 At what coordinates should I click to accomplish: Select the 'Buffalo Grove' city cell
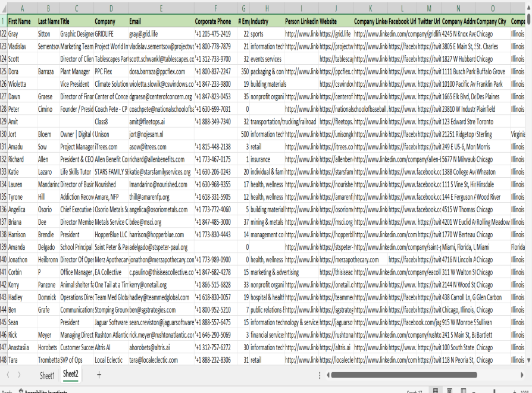point(493,71)
